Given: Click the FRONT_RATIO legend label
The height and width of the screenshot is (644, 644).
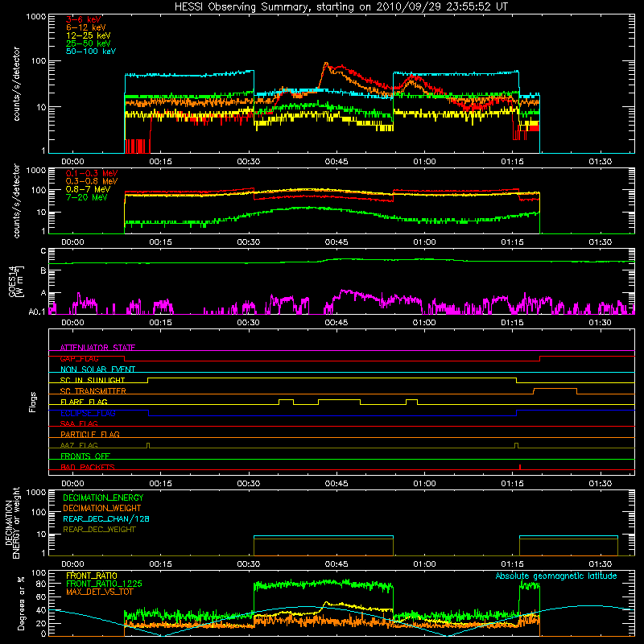Looking at the screenshot, I should [x=92, y=576].
